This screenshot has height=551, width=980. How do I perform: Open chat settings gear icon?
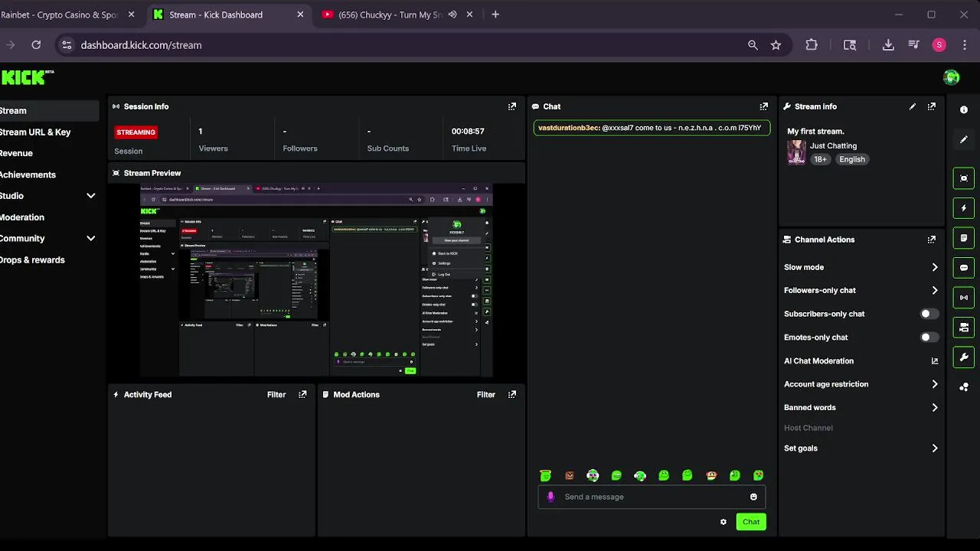[x=724, y=522]
